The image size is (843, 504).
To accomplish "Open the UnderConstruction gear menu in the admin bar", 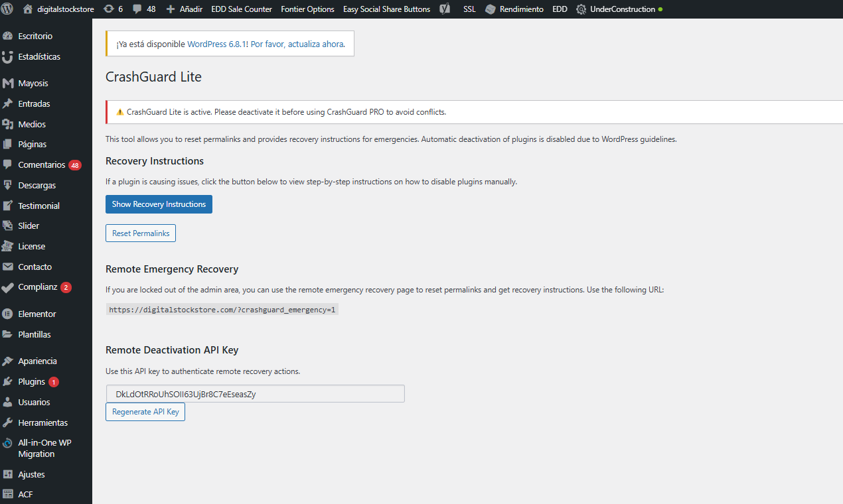I will pos(619,9).
